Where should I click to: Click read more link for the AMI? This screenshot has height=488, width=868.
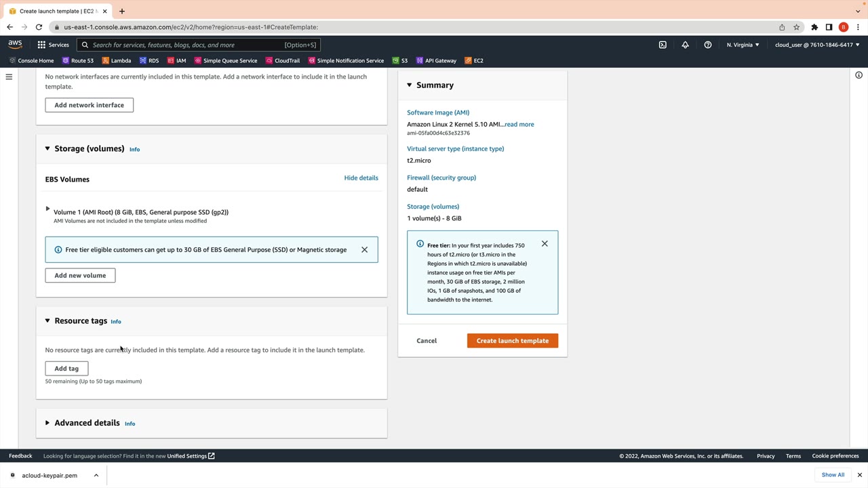tap(519, 124)
